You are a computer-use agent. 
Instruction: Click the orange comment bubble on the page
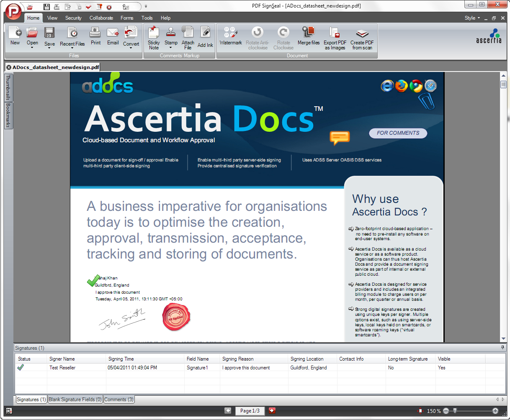[x=340, y=138]
